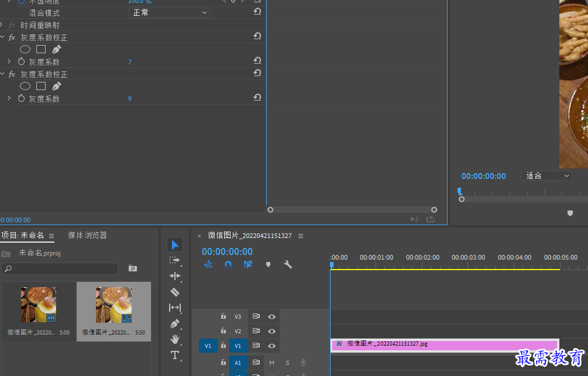The width and height of the screenshot is (588, 376).
Task: Add marker in timeline header
Action: click(268, 264)
